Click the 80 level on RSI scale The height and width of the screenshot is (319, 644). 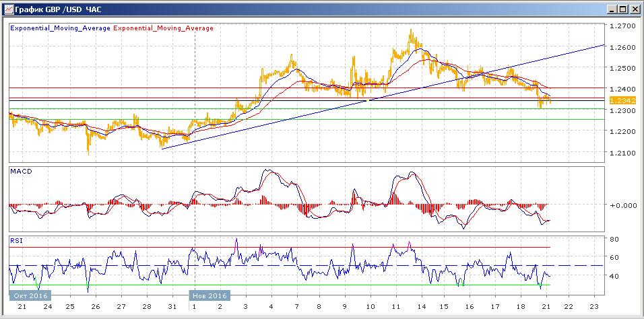point(614,239)
